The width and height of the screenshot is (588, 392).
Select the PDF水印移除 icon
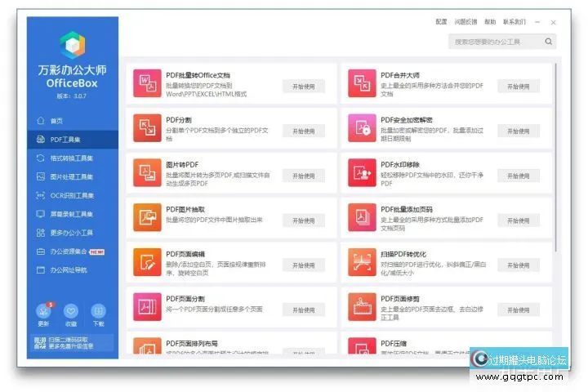click(361, 171)
